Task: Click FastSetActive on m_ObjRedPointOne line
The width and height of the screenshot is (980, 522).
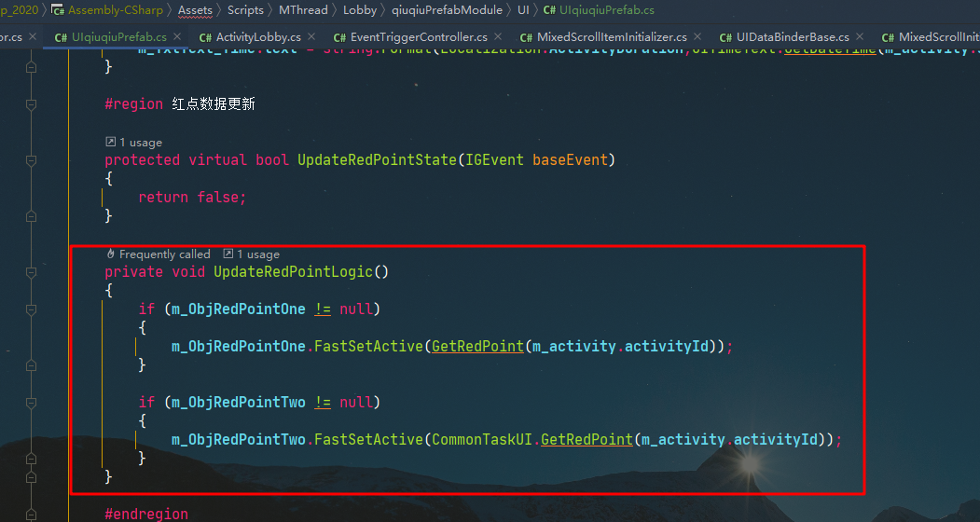Action: (368, 347)
